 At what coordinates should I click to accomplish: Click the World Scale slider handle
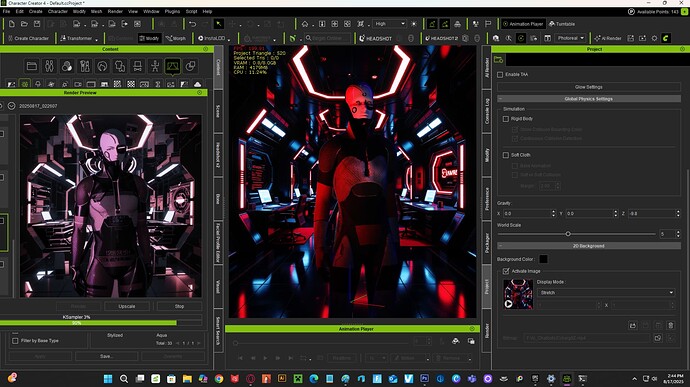point(568,234)
